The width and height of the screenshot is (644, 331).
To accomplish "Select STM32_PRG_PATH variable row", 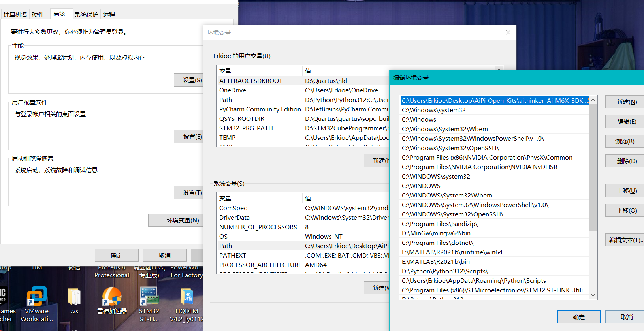I will coord(303,128).
